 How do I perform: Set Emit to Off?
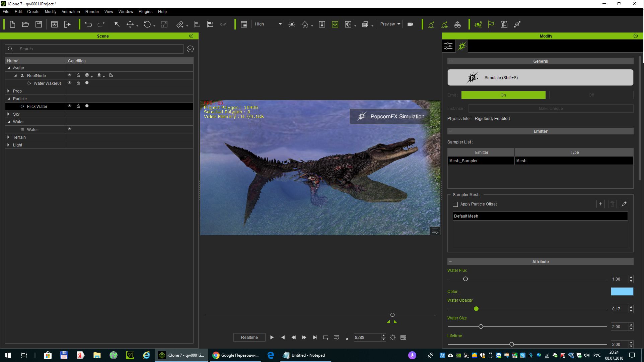click(591, 95)
